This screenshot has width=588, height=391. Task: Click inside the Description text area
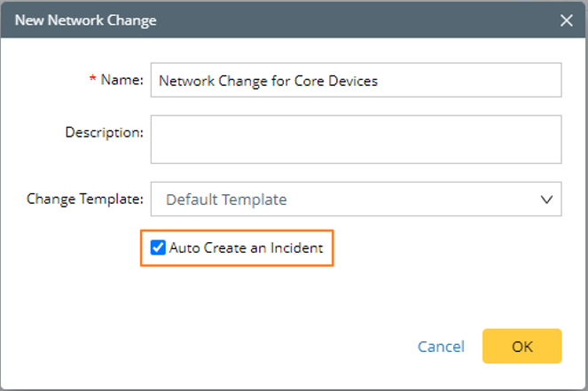coord(355,139)
